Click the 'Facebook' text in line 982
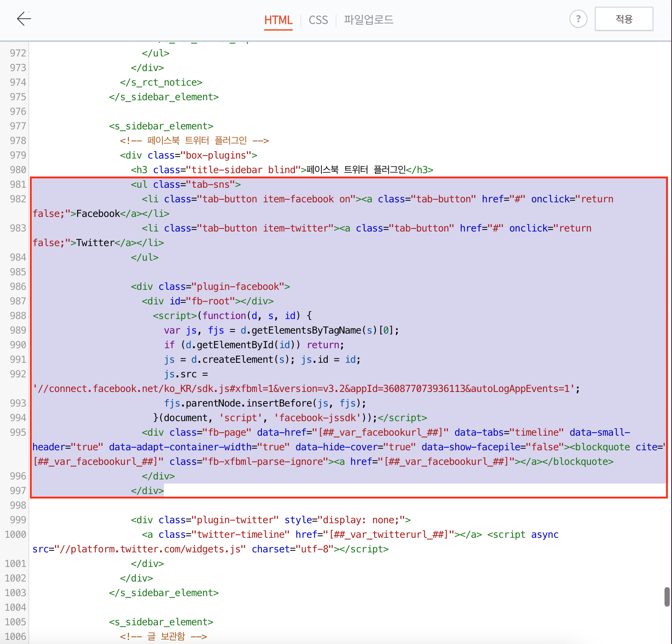This screenshot has width=672, height=644. 98,214
